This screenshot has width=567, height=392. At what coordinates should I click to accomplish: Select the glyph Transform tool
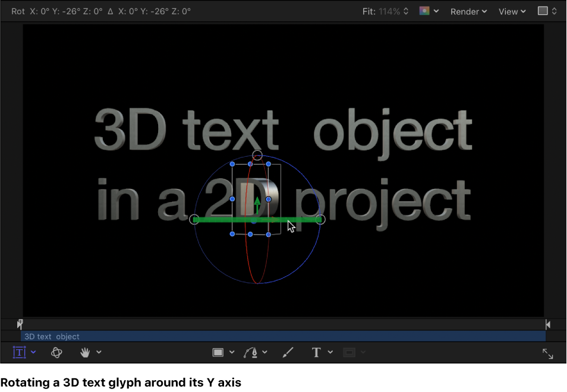[x=20, y=352]
